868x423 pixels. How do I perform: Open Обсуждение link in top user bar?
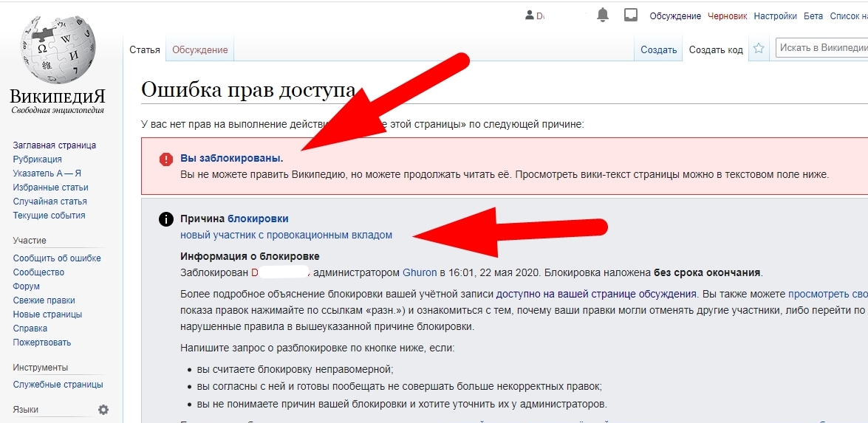(x=675, y=16)
